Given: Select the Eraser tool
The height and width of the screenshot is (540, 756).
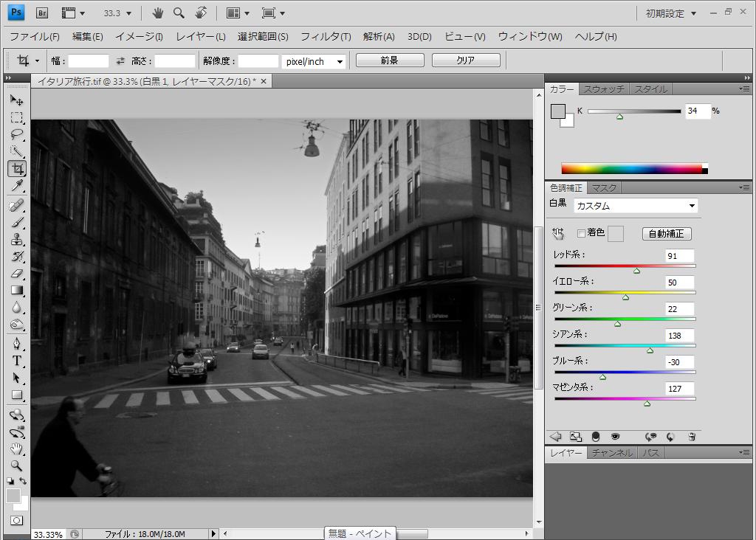Looking at the screenshot, I should pyautogui.click(x=16, y=274).
